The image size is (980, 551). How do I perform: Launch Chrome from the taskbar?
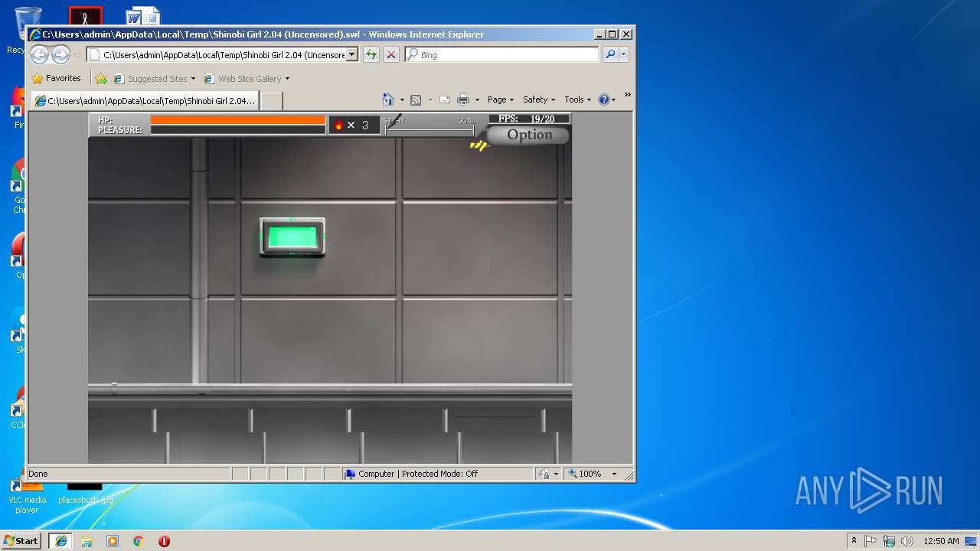click(139, 541)
